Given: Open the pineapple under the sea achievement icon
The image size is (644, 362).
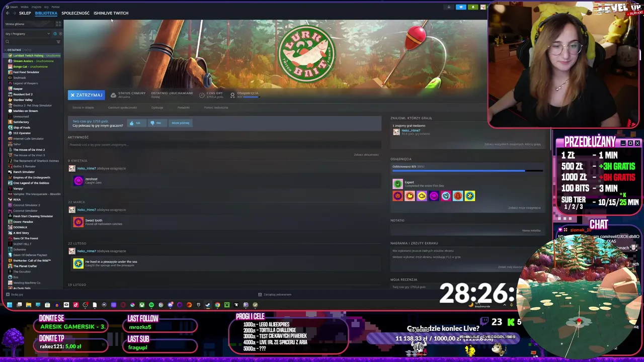Looking at the screenshot, I should coord(78,263).
